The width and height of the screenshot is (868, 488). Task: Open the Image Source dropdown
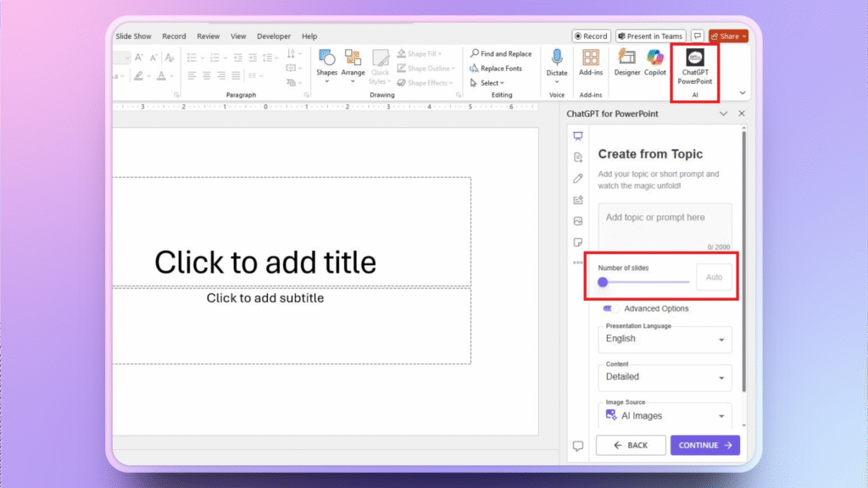point(665,415)
